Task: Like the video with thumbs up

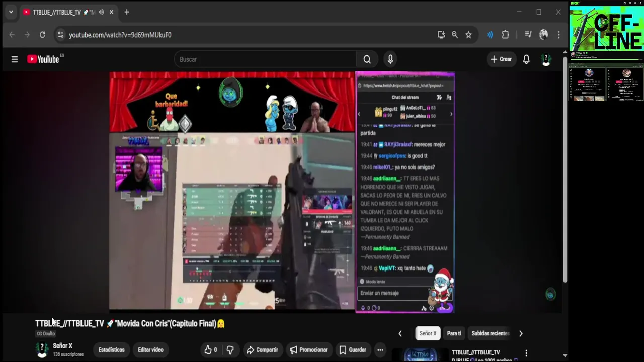Action: [211, 350]
